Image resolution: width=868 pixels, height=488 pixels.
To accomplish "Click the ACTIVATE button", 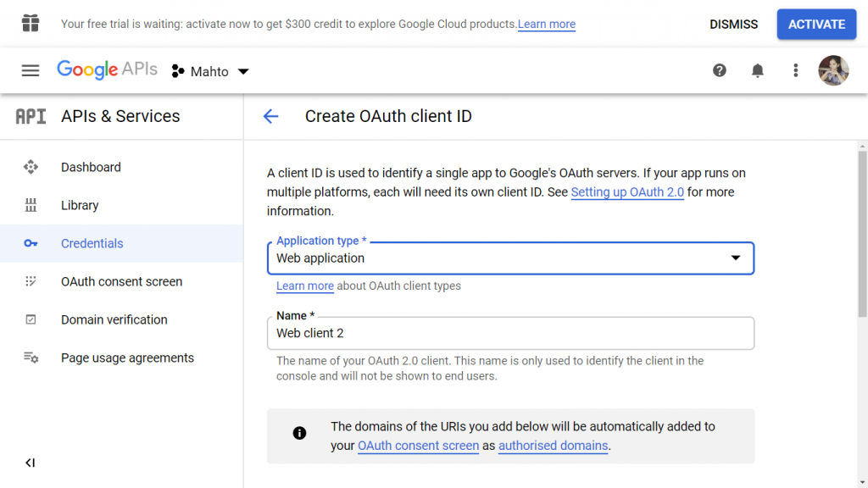I will pyautogui.click(x=816, y=25).
